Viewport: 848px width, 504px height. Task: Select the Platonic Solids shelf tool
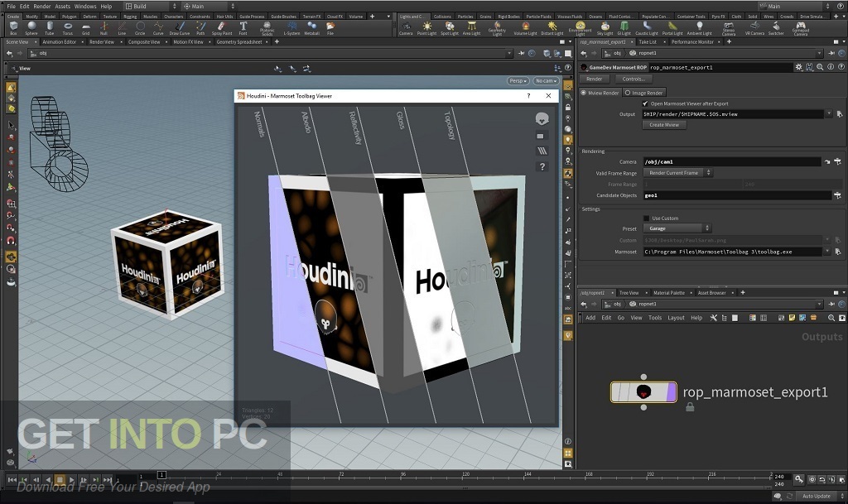[268, 25]
